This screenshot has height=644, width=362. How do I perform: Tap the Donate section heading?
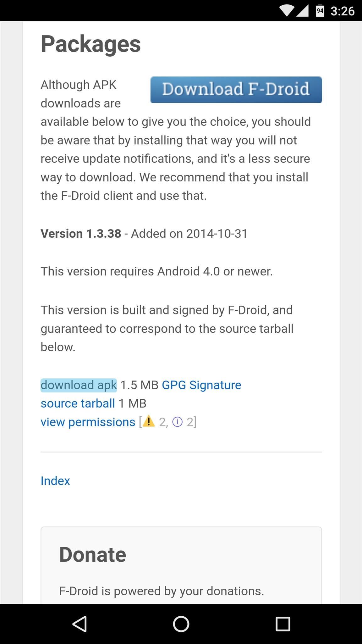(x=93, y=554)
